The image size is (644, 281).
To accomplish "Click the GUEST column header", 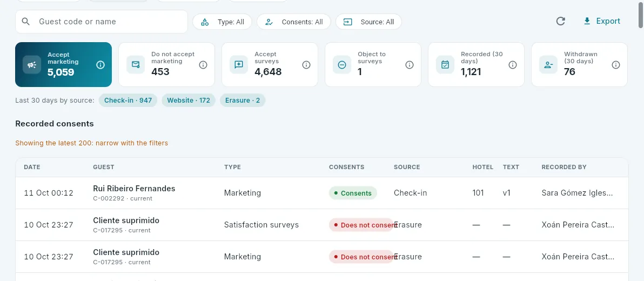I will click(x=104, y=167).
